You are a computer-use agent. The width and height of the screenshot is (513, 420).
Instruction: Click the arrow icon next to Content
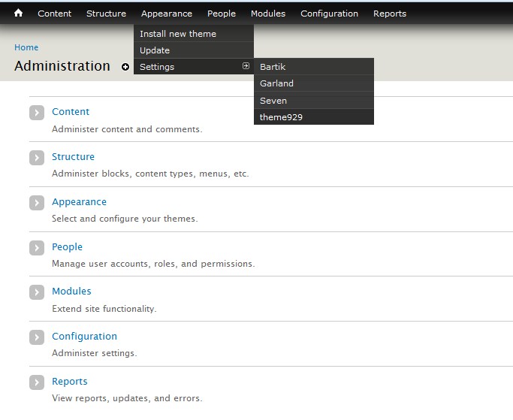pyautogui.click(x=37, y=113)
